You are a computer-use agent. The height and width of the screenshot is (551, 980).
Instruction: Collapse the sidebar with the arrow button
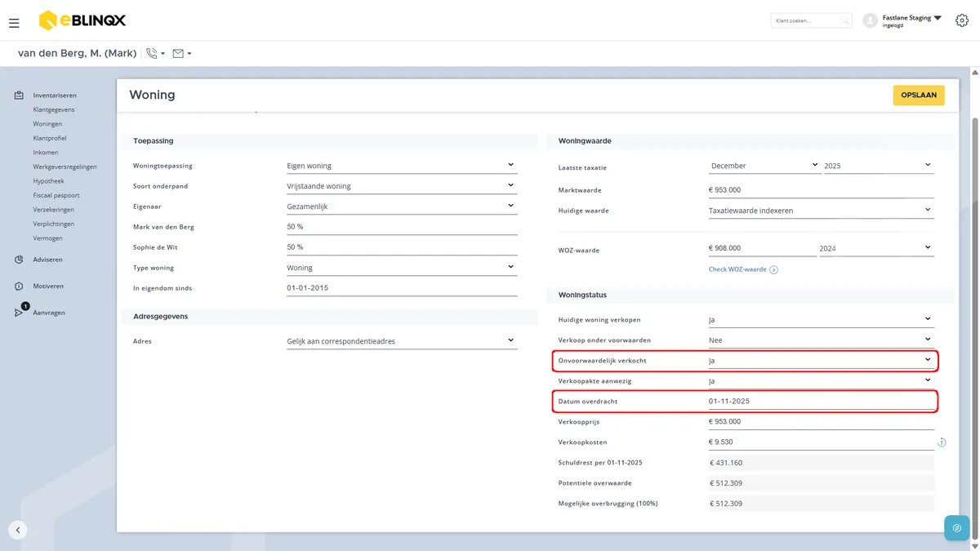click(18, 530)
